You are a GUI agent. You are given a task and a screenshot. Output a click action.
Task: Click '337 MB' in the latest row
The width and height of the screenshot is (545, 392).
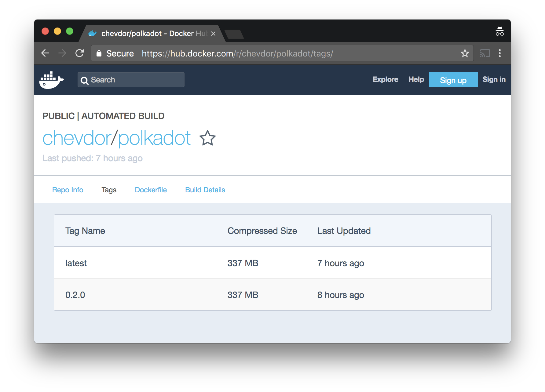click(x=243, y=263)
